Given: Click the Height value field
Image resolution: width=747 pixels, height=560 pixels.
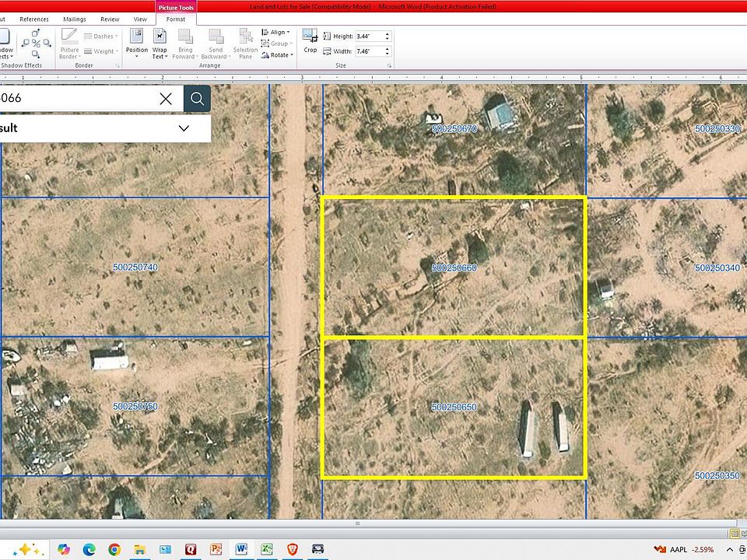Looking at the screenshot, I should 369,37.
